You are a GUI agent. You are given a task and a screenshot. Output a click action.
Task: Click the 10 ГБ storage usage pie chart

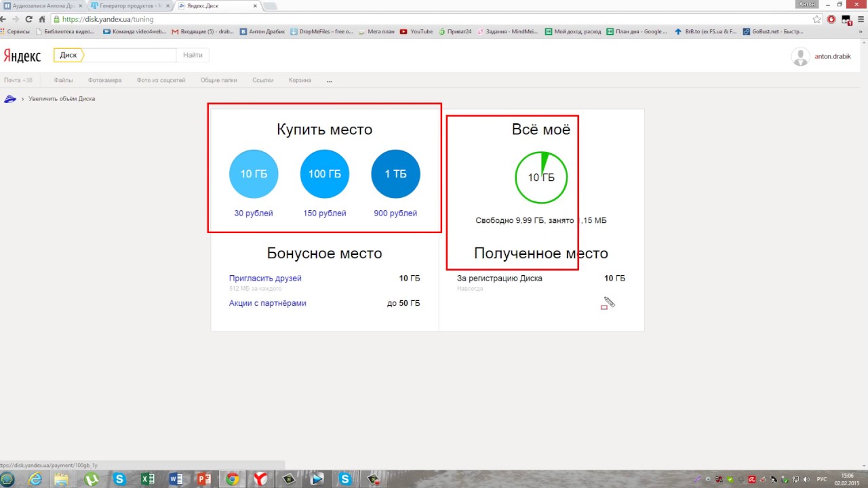[x=541, y=178]
